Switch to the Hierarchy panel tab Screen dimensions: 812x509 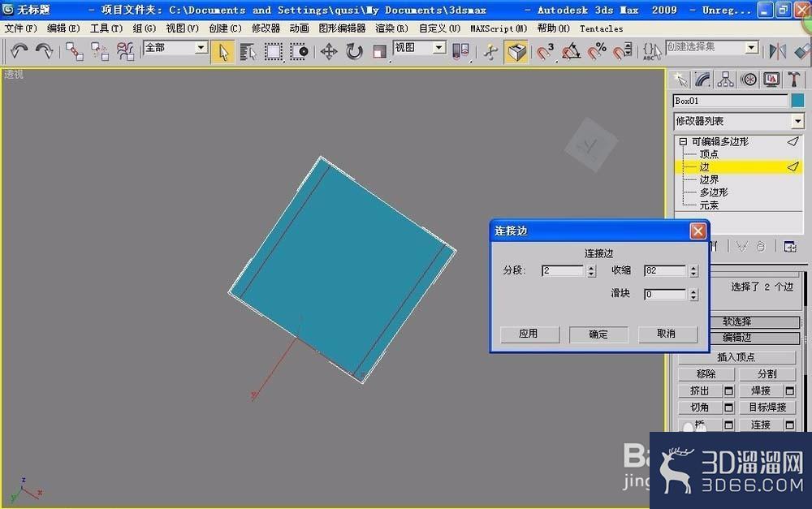725,80
